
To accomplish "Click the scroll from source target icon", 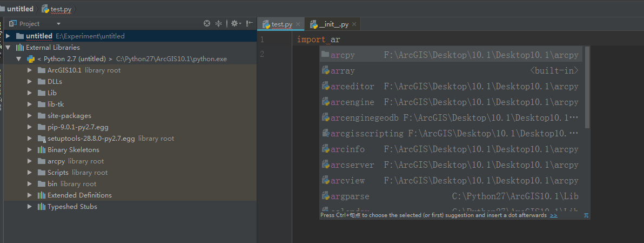I will tap(207, 23).
